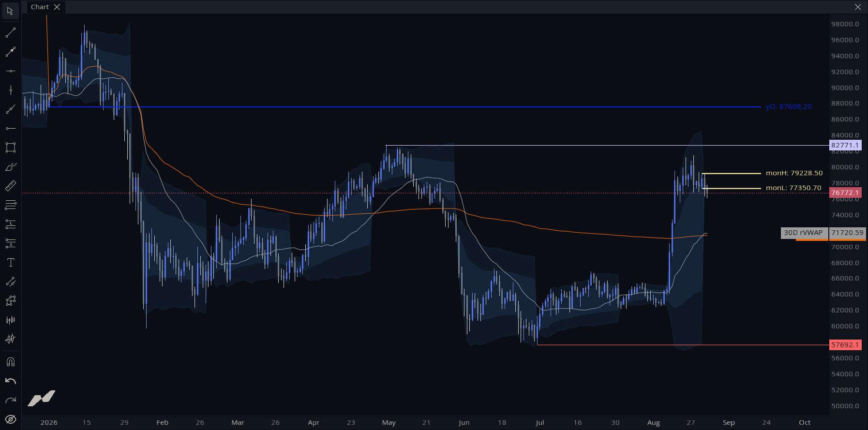The width and height of the screenshot is (868, 430).
Task: Close the chart window
Action: (x=858, y=7)
